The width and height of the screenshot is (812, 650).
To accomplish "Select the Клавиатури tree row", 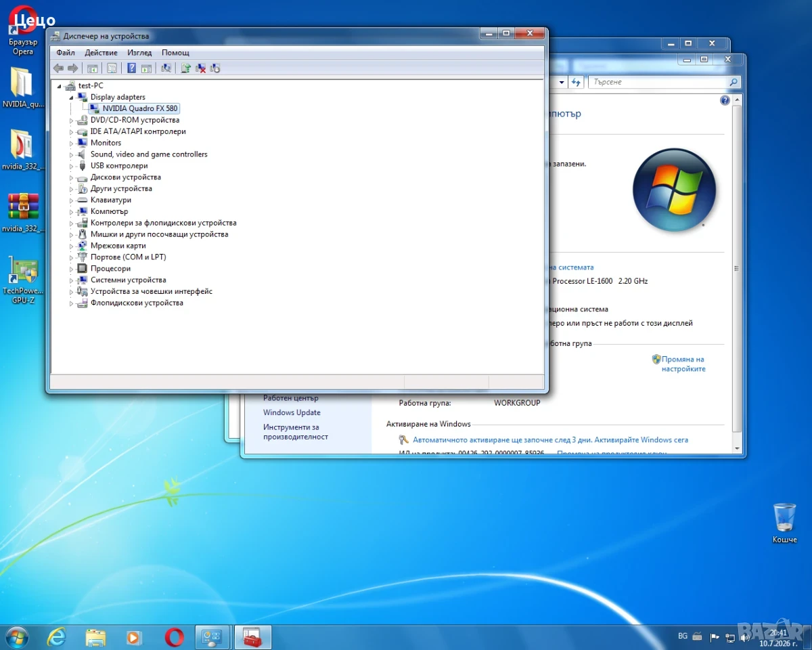I will coord(110,200).
